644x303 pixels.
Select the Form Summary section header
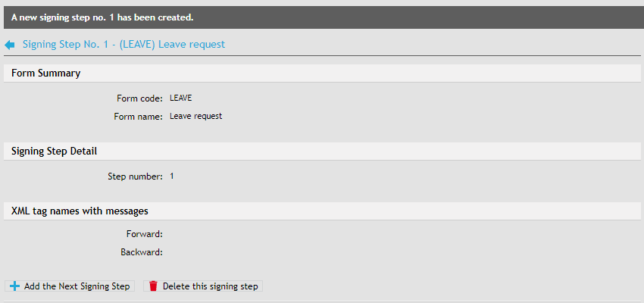46,73
